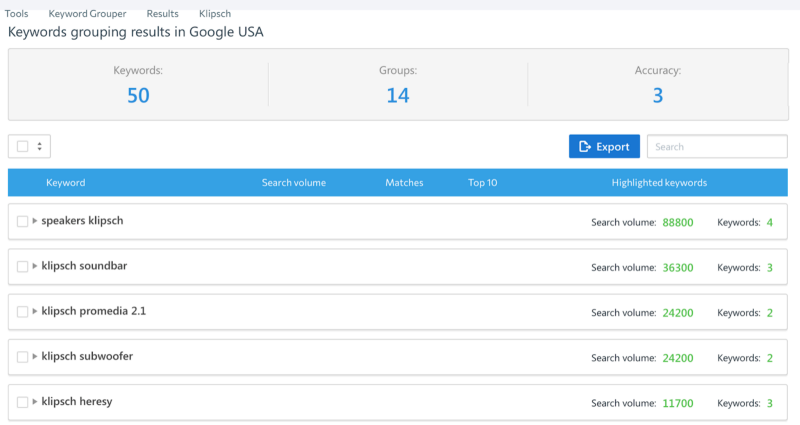Click the klipsch promedia 2.1 keyword text
Viewport: 800px width, 425px height.
93,311
